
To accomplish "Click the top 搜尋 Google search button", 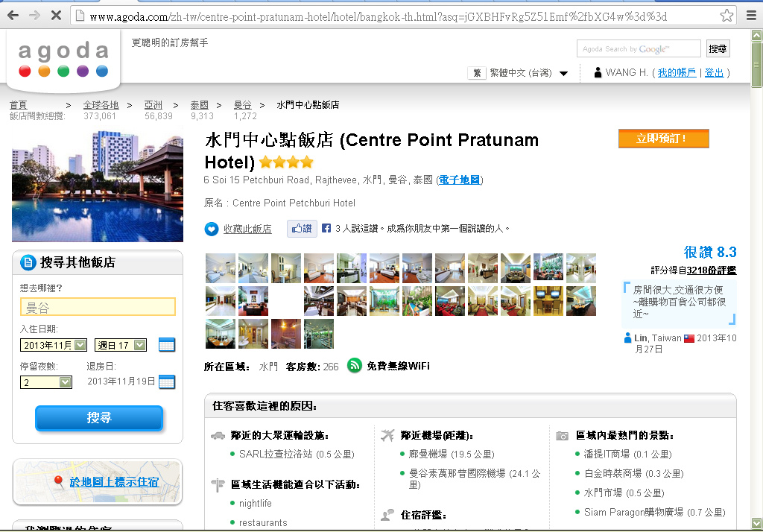I will (718, 48).
